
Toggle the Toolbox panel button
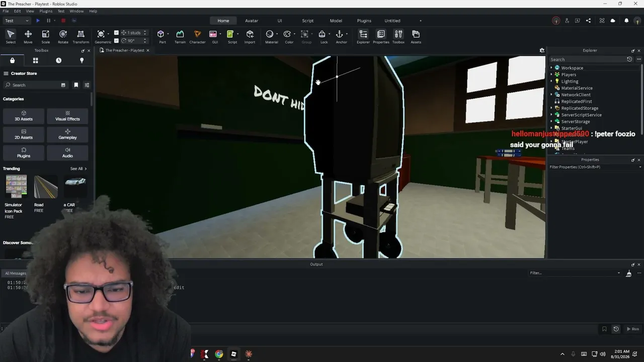[x=398, y=37]
